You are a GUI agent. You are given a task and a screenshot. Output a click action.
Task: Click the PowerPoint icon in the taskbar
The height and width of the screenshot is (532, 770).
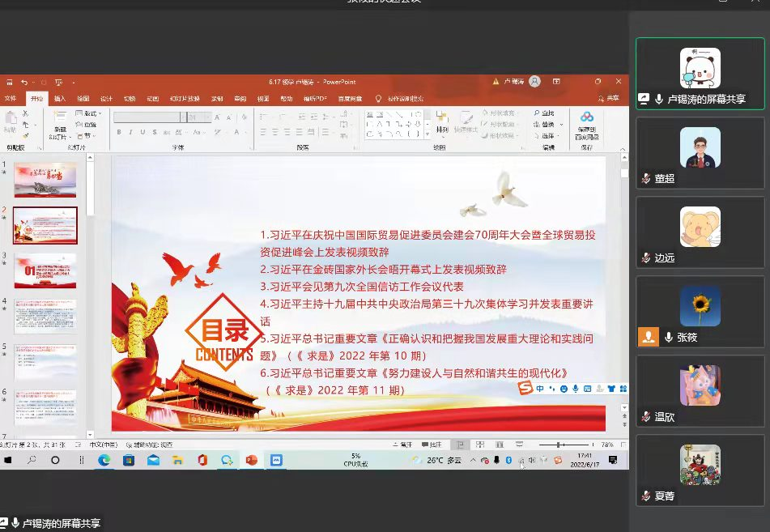point(251,460)
